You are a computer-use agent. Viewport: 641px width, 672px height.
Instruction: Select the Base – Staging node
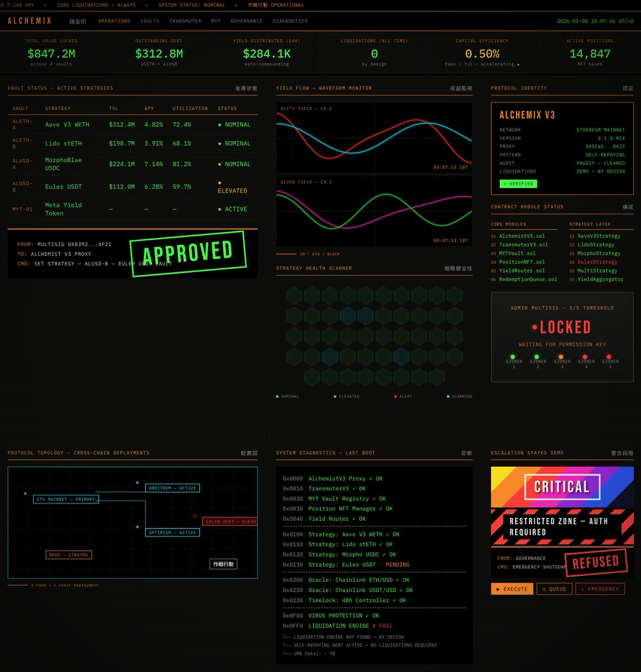pyautogui.click(x=69, y=555)
